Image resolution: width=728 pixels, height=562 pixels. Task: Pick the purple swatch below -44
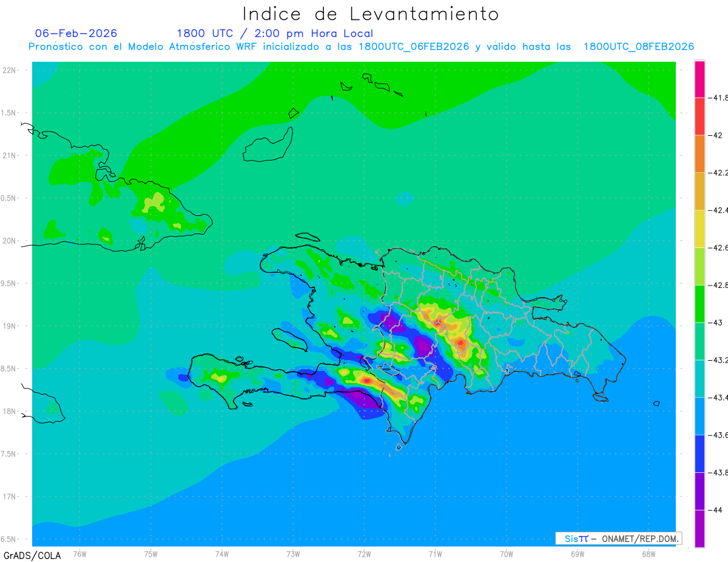[699, 529]
